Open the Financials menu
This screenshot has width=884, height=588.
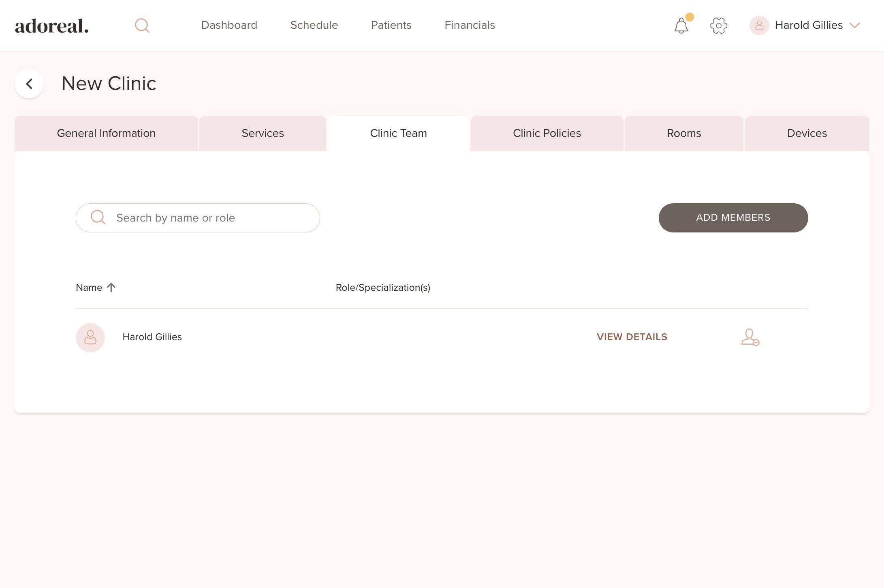[x=470, y=25]
